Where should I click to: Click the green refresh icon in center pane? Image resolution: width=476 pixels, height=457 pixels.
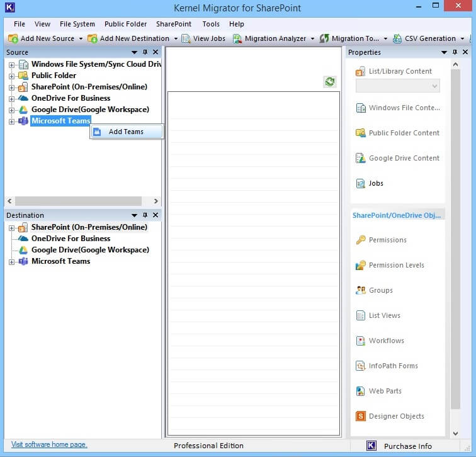tap(330, 82)
